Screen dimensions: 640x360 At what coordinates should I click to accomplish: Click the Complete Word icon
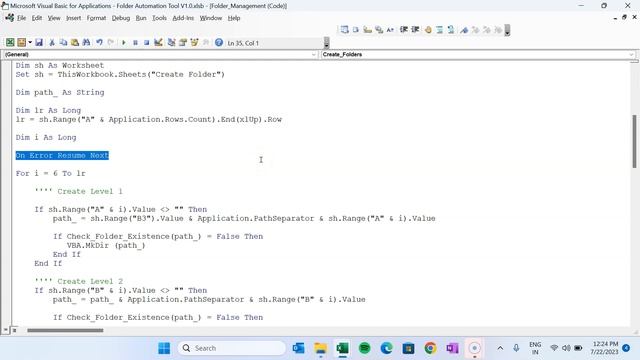pyautogui.click(x=390, y=30)
